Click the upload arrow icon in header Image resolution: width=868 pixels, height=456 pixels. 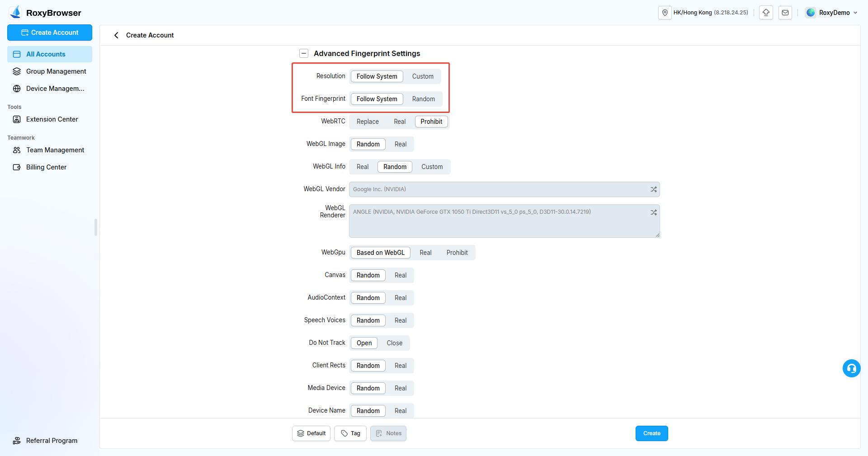pos(766,13)
